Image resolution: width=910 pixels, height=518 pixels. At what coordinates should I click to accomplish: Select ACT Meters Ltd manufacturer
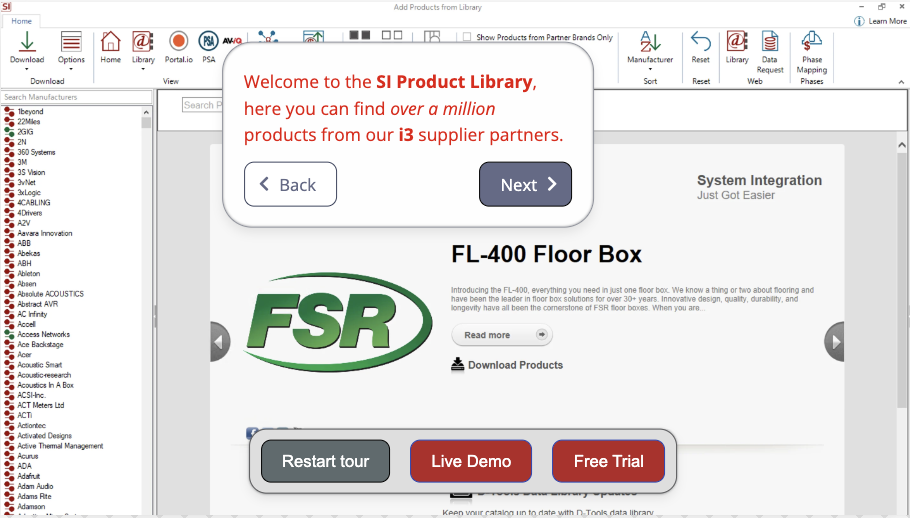pos(41,405)
